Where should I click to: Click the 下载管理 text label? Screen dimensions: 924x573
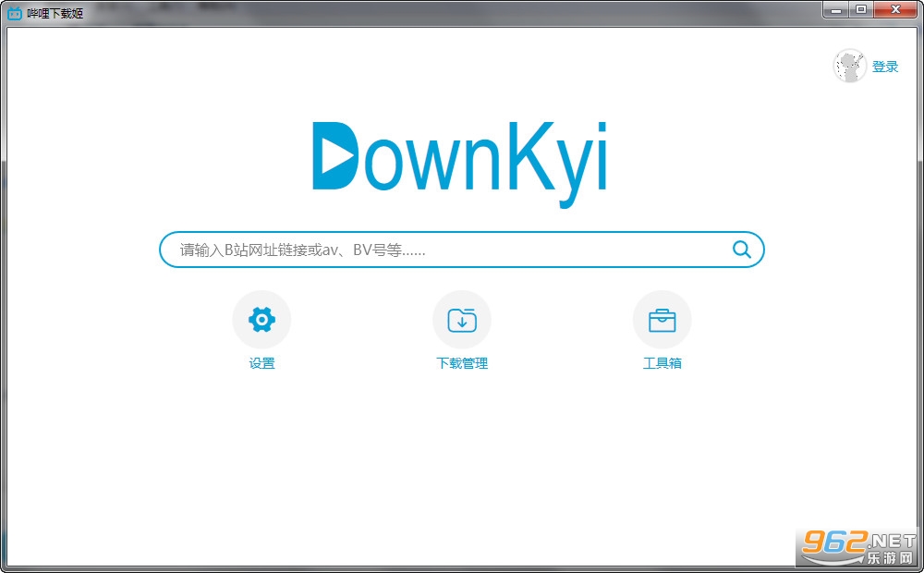click(x=462, y=363)
